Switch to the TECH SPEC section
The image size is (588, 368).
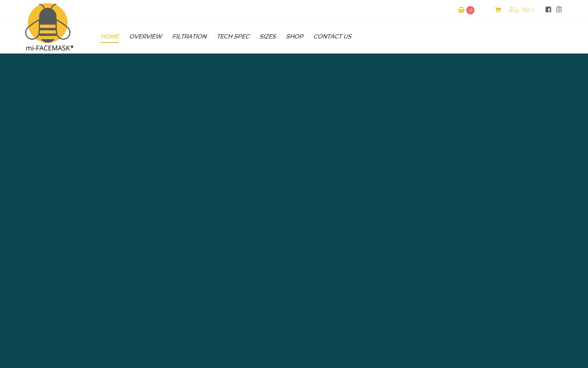(x=233, y=36)
